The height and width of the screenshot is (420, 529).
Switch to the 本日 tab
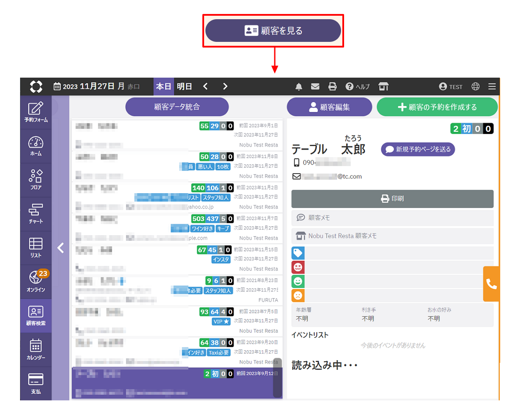[x=164, y=86]
